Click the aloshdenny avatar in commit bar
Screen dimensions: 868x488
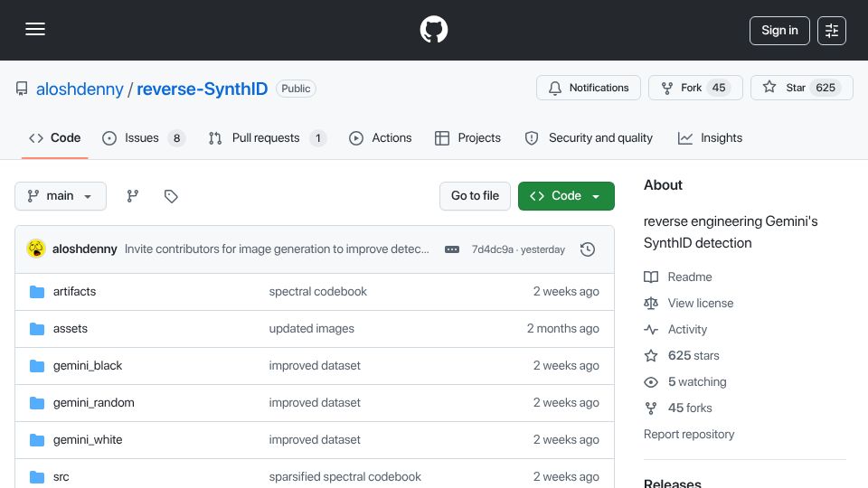pos(36,249)
